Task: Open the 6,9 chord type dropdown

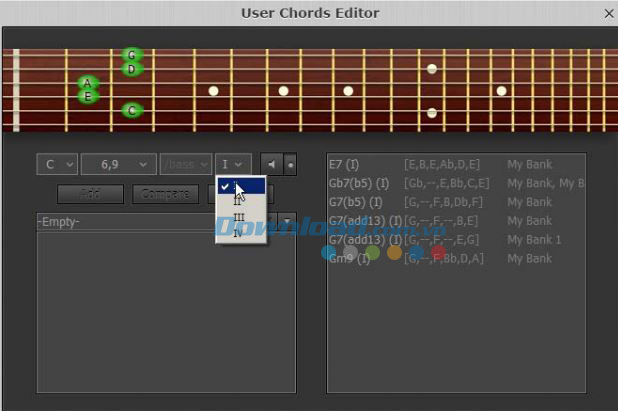Action: click(x=118, y=164)
